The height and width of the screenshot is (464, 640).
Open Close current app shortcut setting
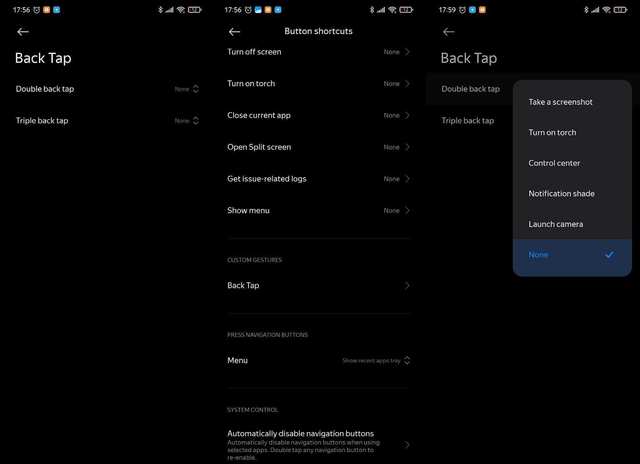coord(259,115)
